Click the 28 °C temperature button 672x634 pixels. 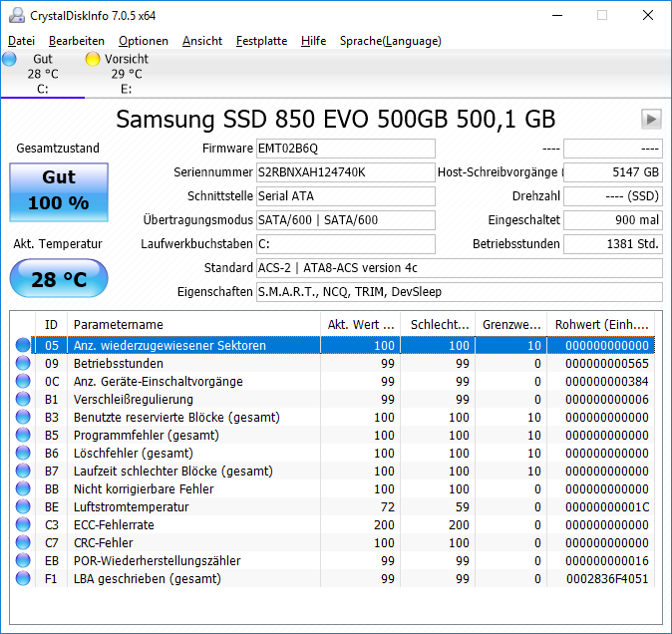pyautogui.click(x=59, y=278)
